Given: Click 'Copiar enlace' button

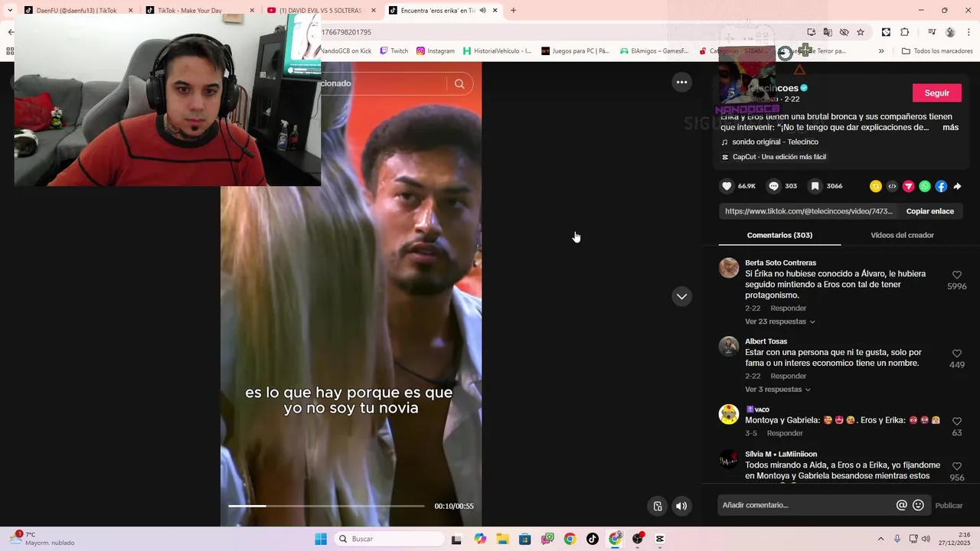Looking at the screenshot, I should click(929, 211).
